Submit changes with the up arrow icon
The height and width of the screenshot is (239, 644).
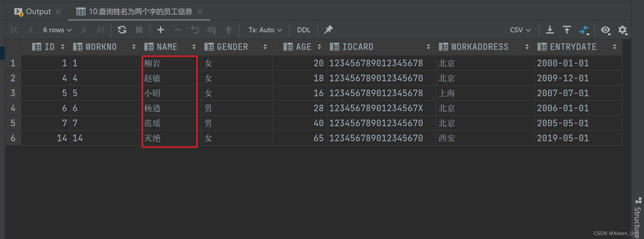pos(229,30)
